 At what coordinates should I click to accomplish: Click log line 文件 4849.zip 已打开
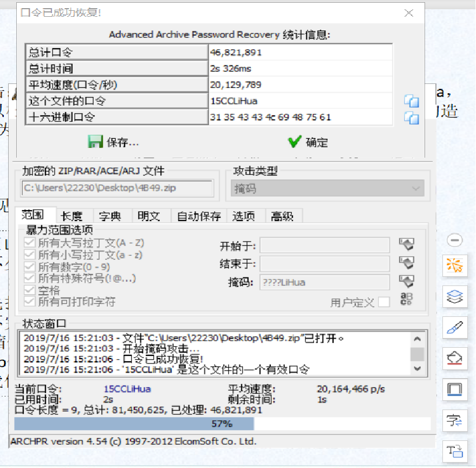tap(184, 338)
